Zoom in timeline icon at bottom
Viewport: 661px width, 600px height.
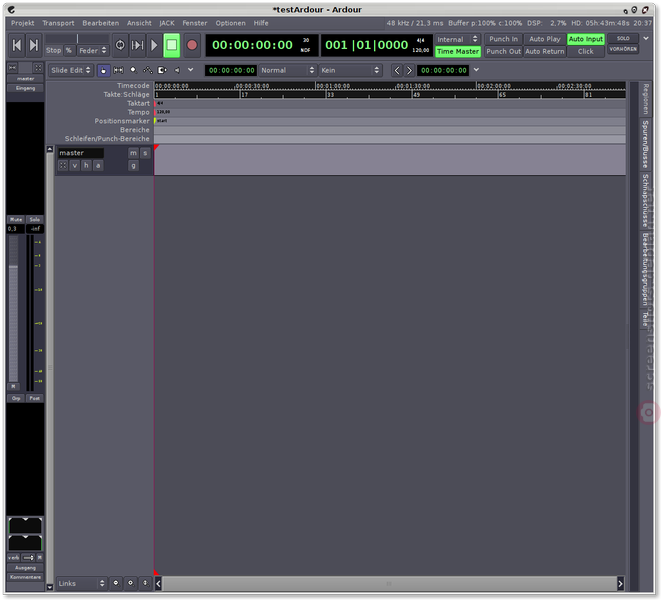[130, 583]
